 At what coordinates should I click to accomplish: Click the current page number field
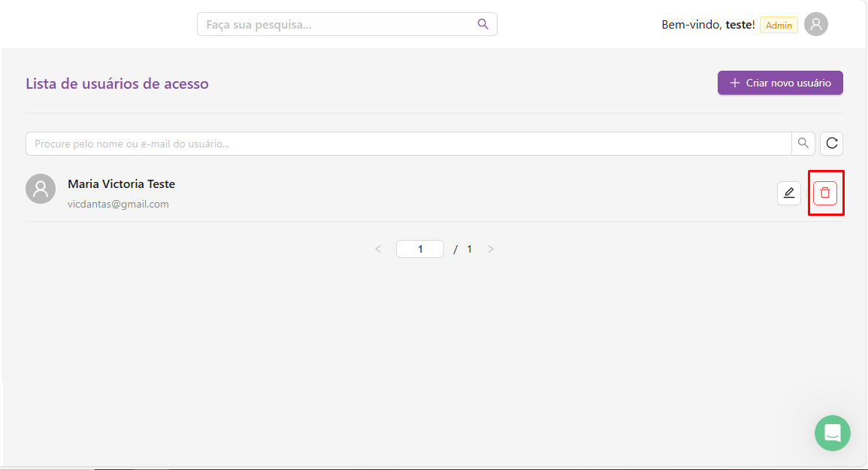pos(420,249)
